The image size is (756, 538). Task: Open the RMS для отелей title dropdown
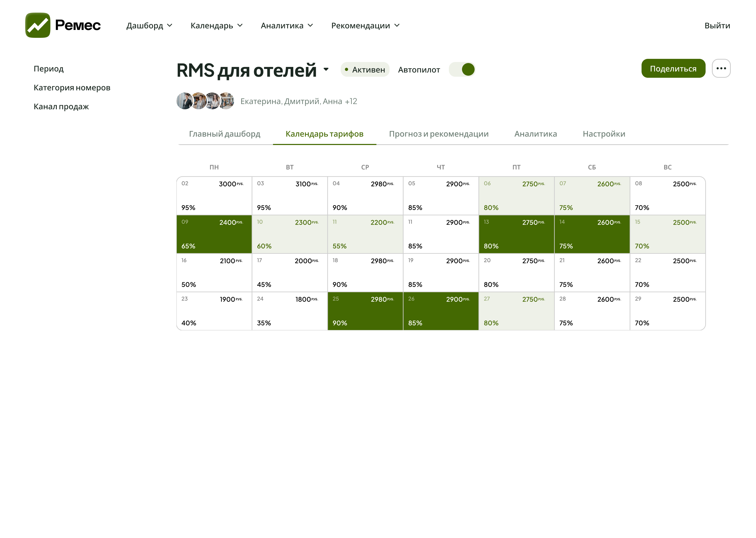pos(326,70)
